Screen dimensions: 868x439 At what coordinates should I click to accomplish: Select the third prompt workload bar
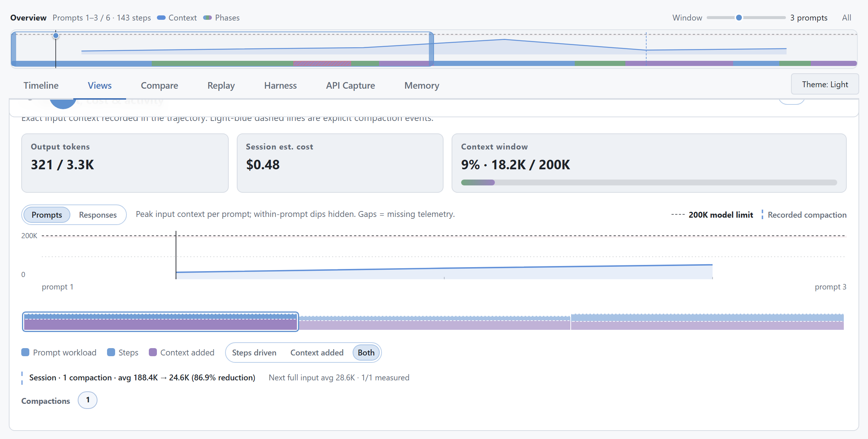707,322
